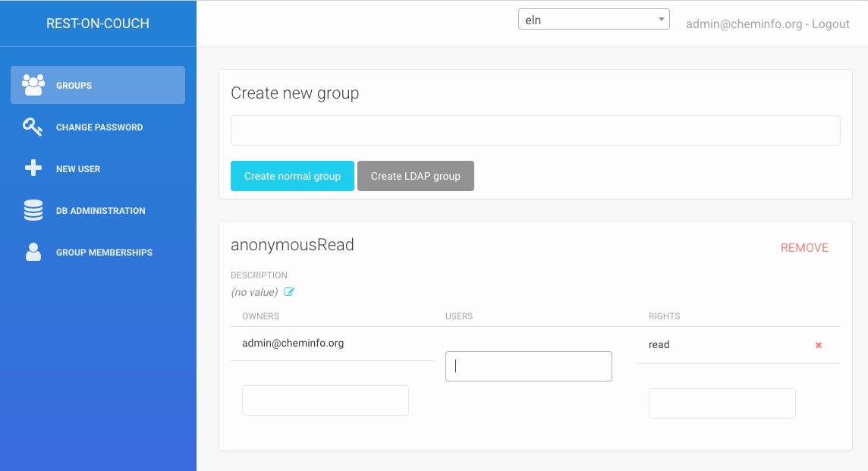
Task: Open Group Memberships section
Action: coord(98,253)
